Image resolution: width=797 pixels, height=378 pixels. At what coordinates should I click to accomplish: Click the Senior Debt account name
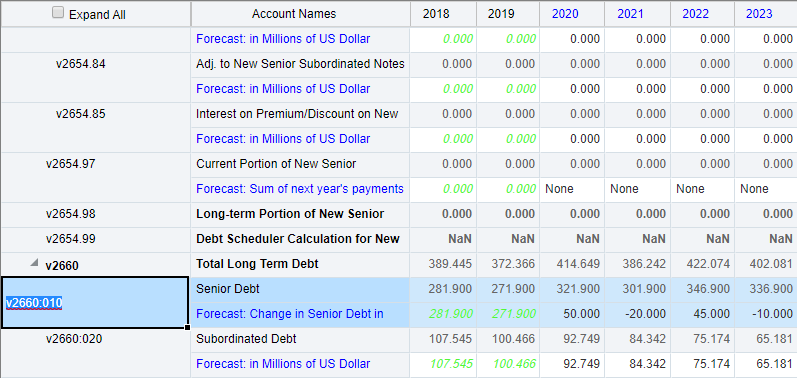tap(228, 289)
